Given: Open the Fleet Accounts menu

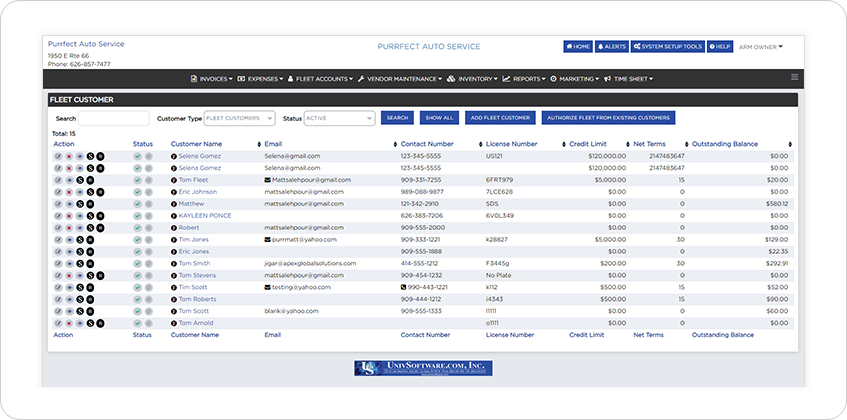Looking at the screenshot, I should click(320, 79).
